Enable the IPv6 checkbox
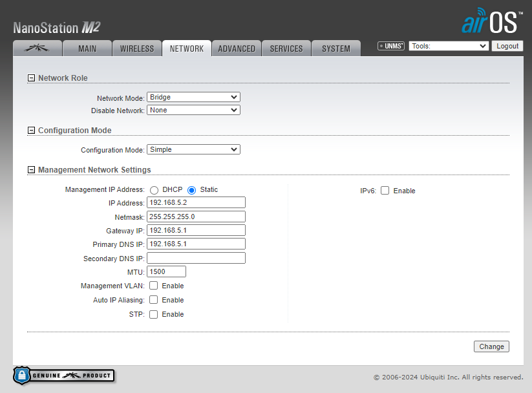The height and width of the screenshot is (393, 532). click(385, 191)
